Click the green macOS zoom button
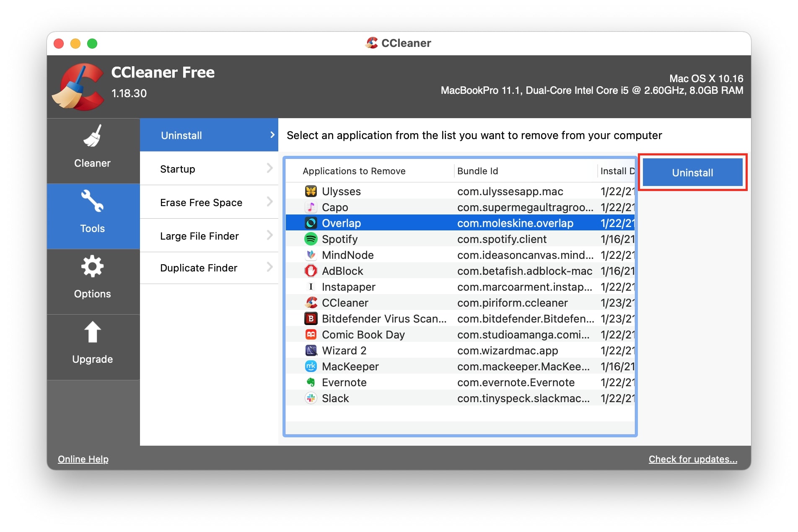The height and width of the screenshot is (532, 798). tap(92, 43)
